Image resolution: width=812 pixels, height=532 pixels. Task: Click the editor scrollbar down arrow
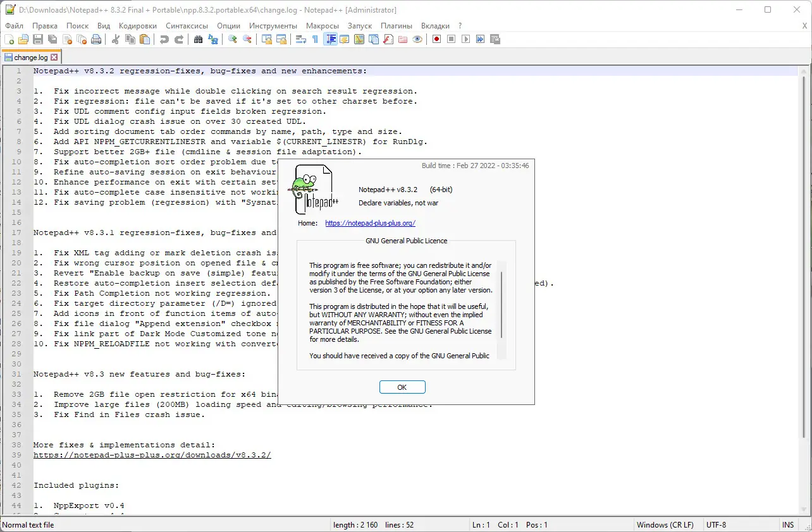click(805, 509)
